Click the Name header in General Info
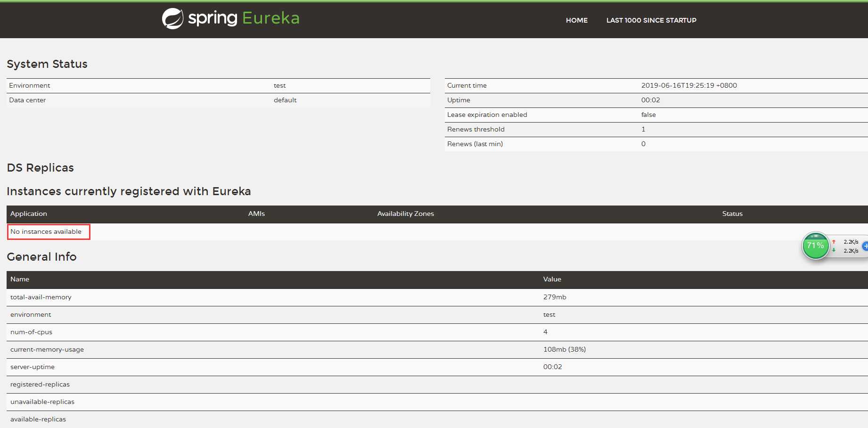Viewport: 868px width, 428px height. click(x=20, y=279)
